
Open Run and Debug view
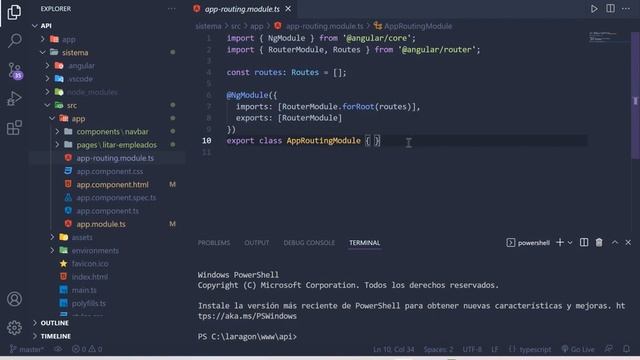coord(14,98)
